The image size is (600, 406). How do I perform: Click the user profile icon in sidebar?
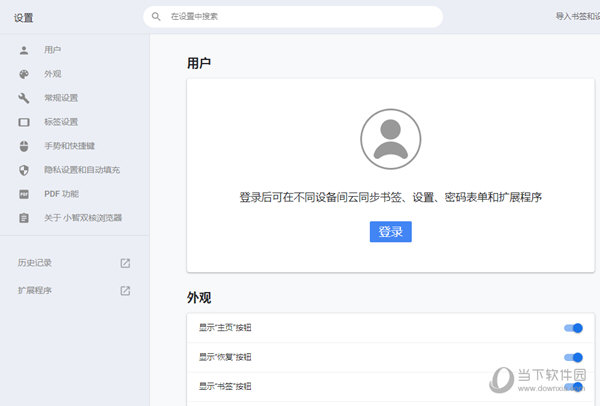[x=24, y=49]
